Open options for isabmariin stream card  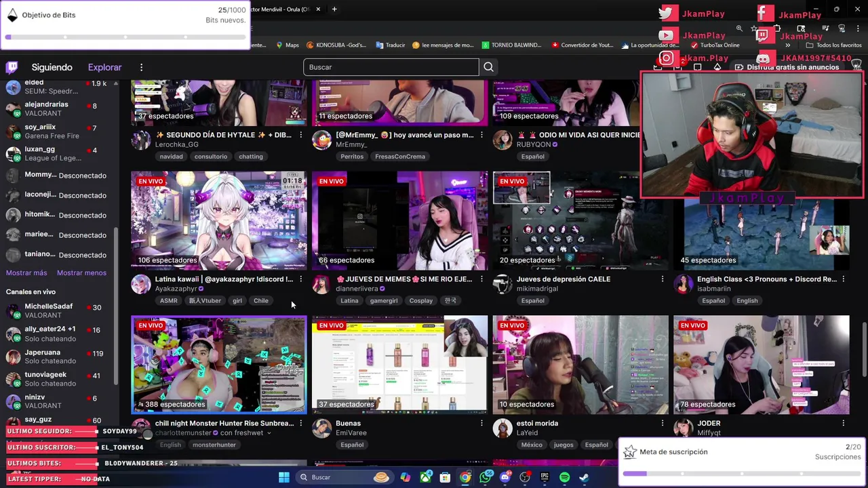pos(844,279)
